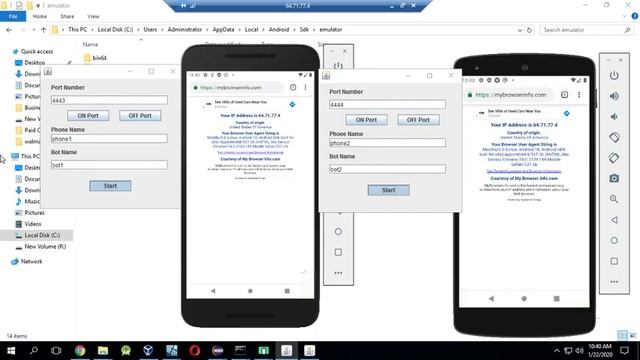Viewport: 640px width, 360px height.
Task: Open Chrome menu dots on right phone
Action: coord(579,95)
